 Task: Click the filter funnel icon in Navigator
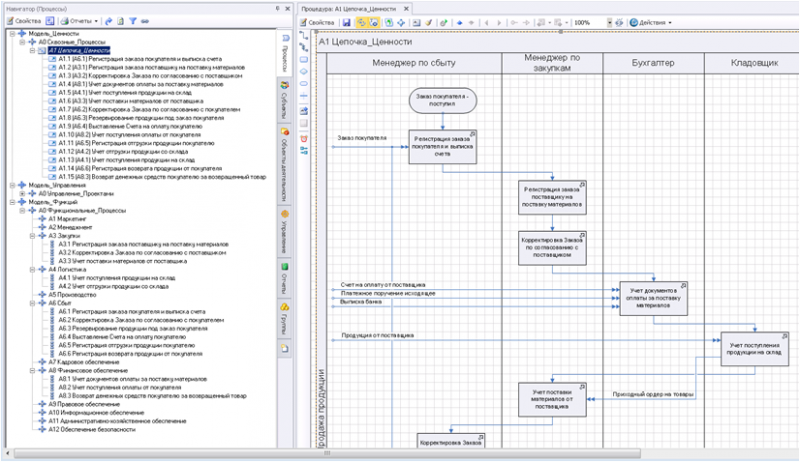pos(132,21)
